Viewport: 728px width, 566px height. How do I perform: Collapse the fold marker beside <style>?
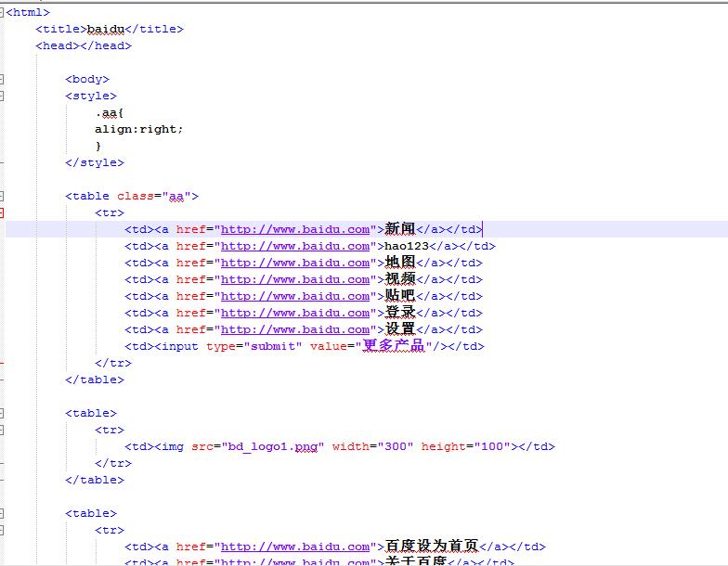[2, 96]
